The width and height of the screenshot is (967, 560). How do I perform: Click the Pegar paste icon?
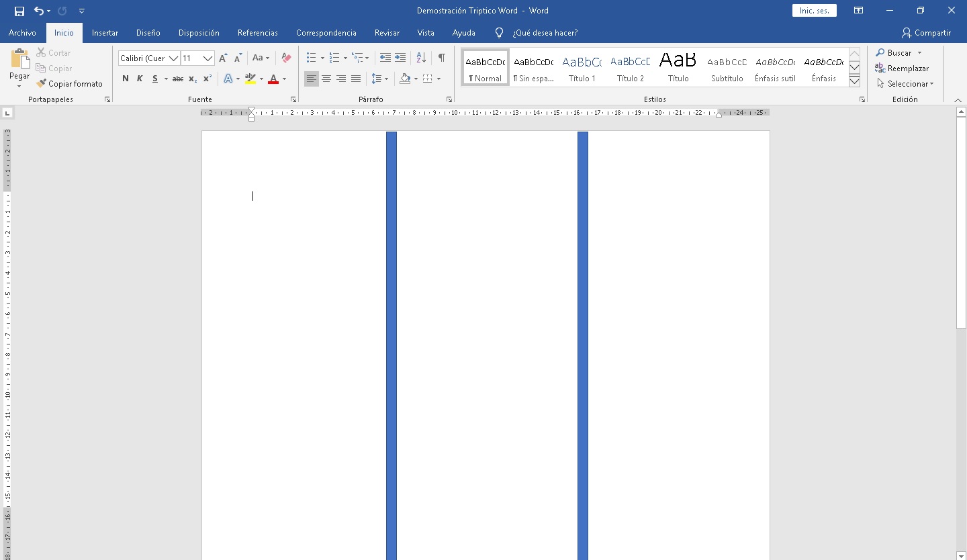point(19,60)
